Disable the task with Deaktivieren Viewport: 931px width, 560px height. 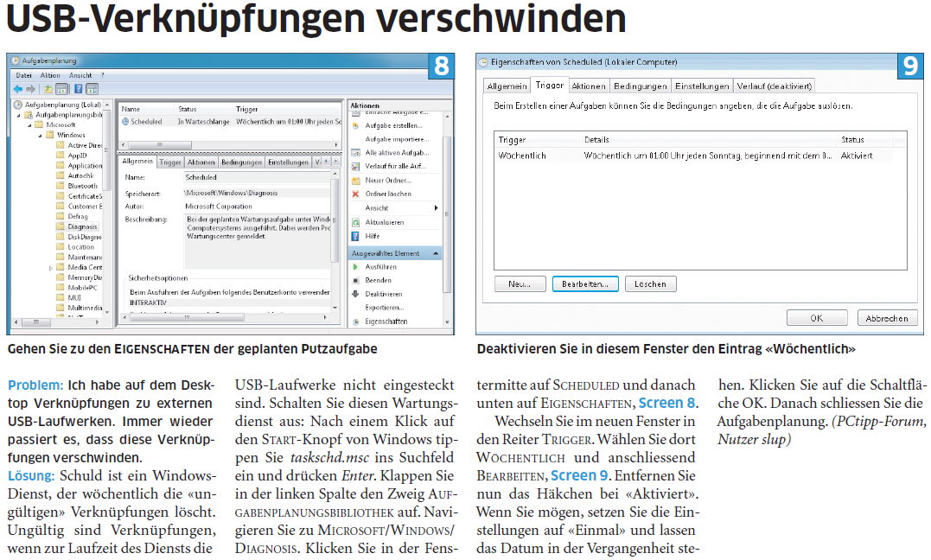pos(384,295)
